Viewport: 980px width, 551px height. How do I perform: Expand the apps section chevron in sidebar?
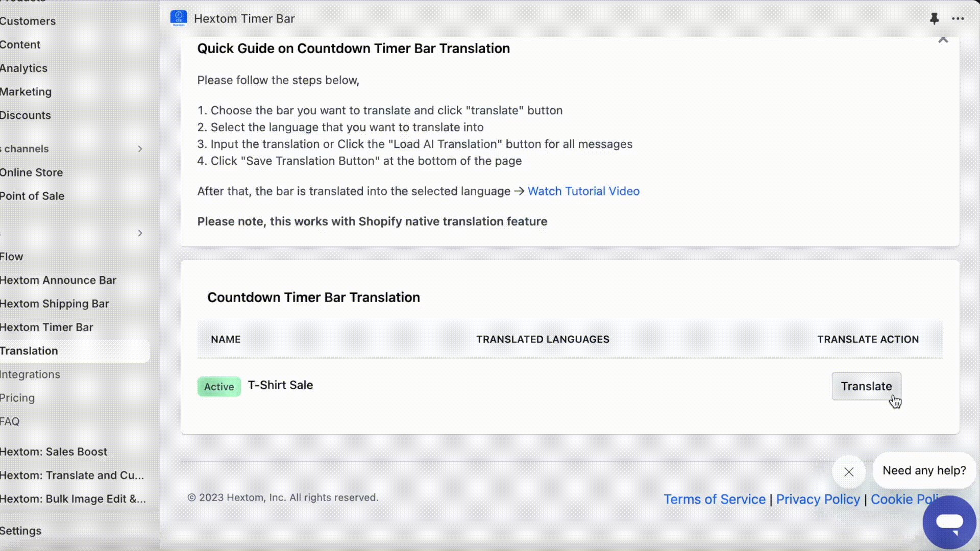(x=140, y=233)
